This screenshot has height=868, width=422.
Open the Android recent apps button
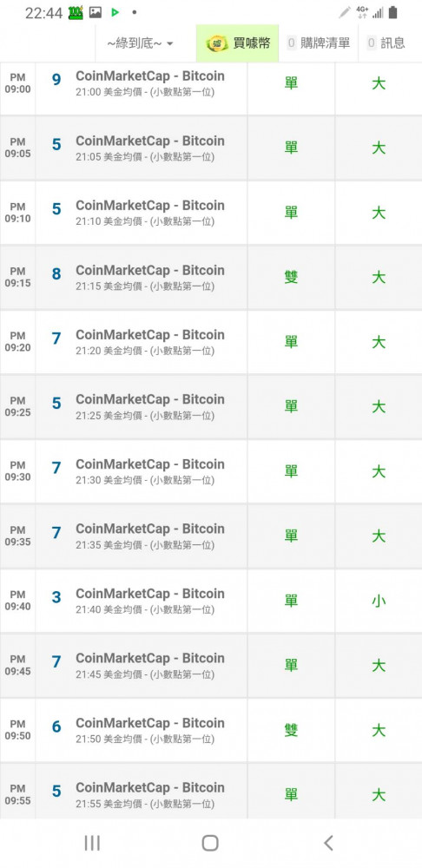[x=92, y=843]
